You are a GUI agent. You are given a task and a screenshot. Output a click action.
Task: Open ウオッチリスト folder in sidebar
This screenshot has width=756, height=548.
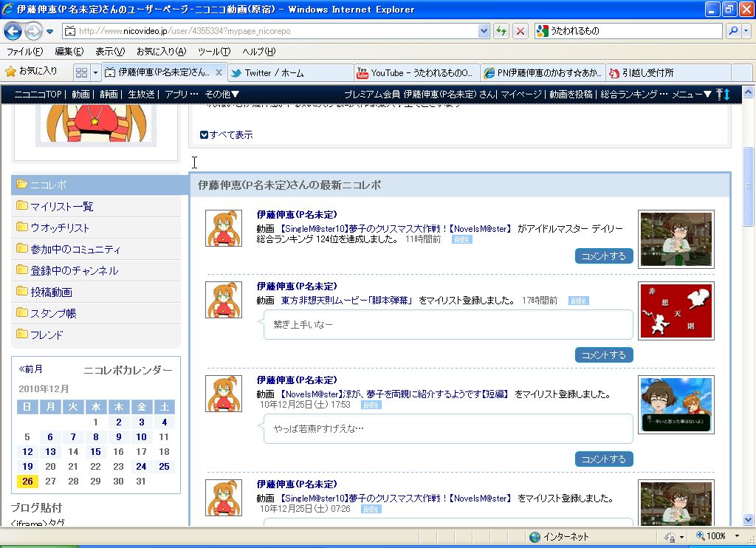(96, 227)
